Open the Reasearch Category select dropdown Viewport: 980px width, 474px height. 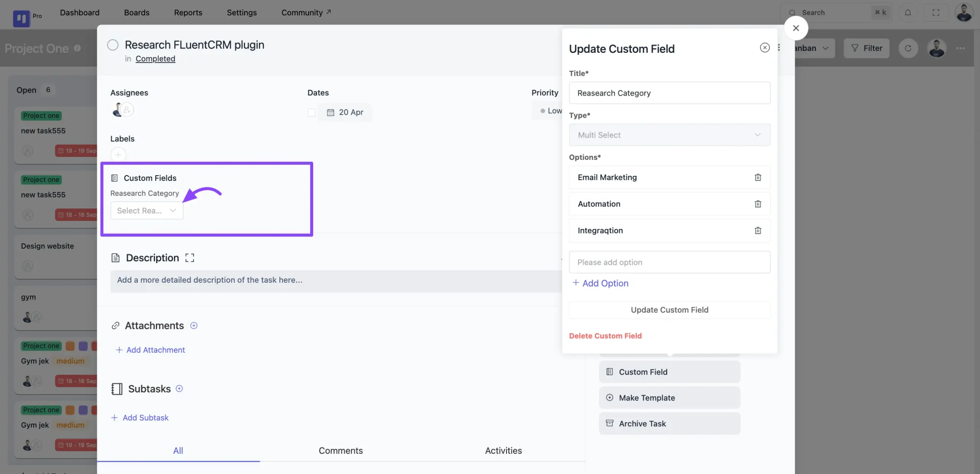coord(147,210)
